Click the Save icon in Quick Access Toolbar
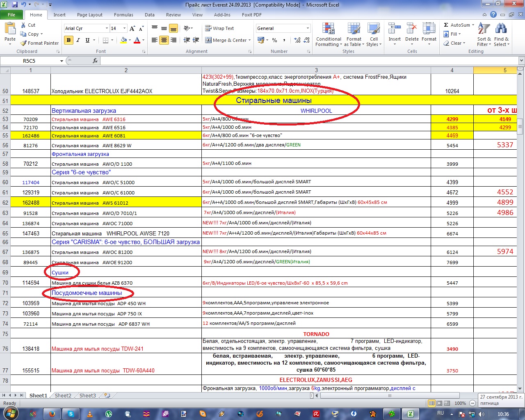 [15, 5]
